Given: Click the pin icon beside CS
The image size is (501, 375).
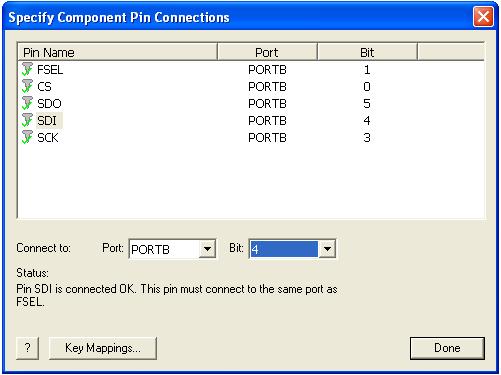Looking at the screenshot, I should [x=27, y=86].
